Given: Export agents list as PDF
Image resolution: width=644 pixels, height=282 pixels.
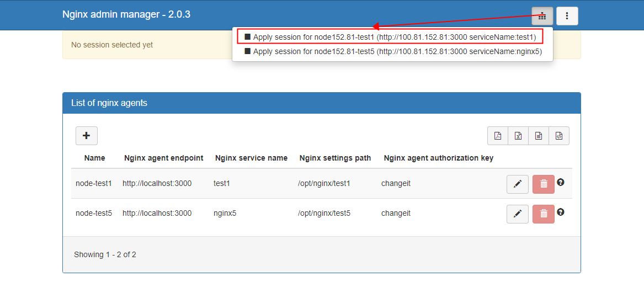Looking at the screenshot, I should click(498, 136).
